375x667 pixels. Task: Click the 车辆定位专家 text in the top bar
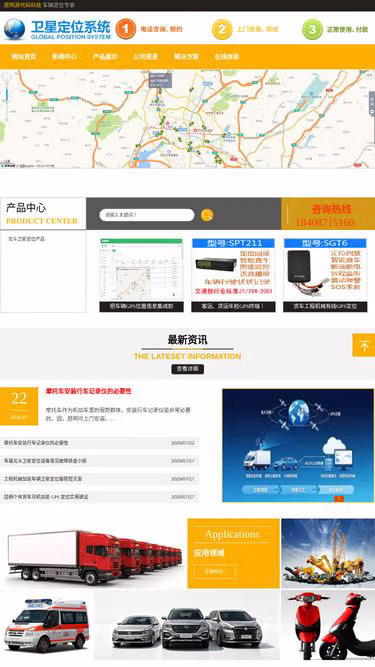pos(59,5)
